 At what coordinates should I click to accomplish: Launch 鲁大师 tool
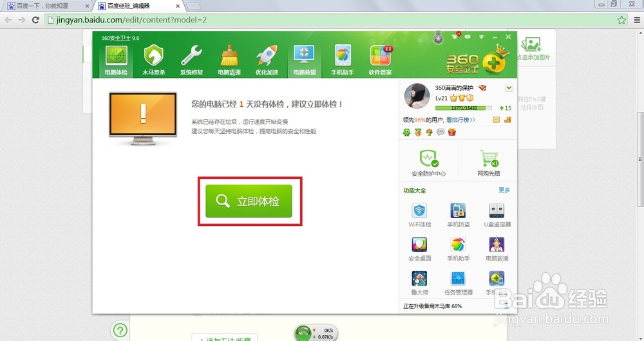coord(419,283)
